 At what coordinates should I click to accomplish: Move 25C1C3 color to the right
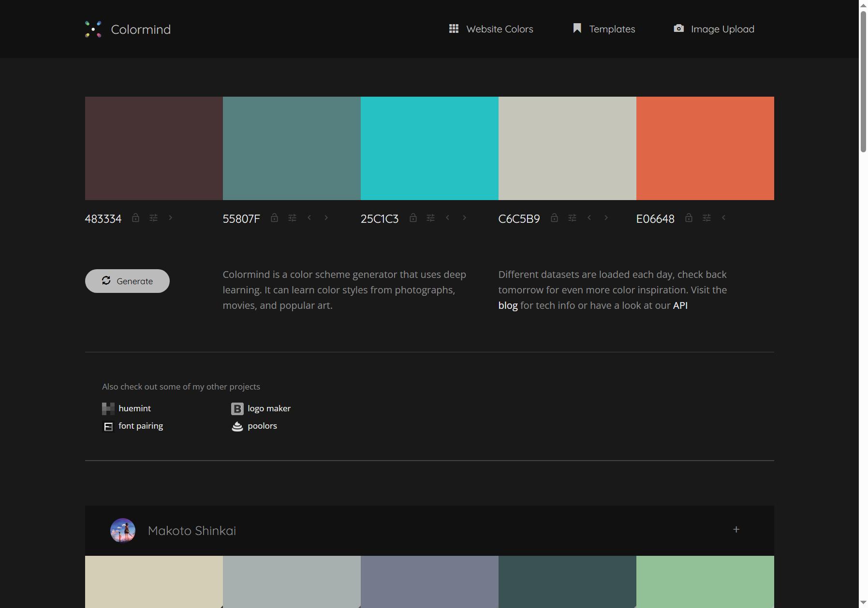464,217
